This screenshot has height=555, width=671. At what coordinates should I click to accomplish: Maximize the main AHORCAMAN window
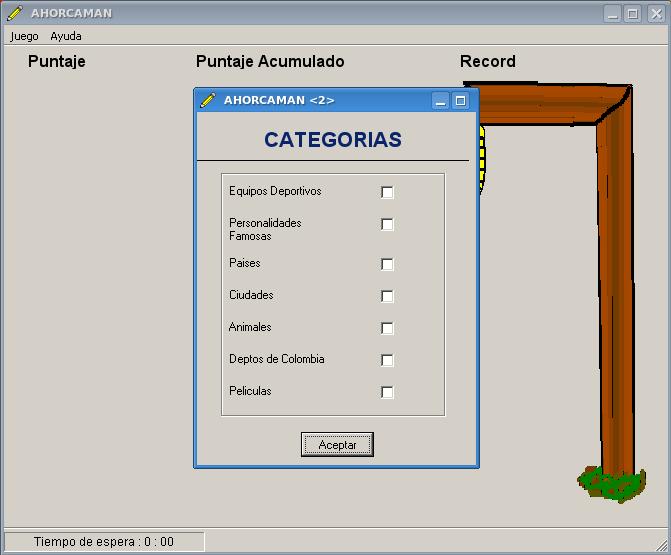[633, 14]
